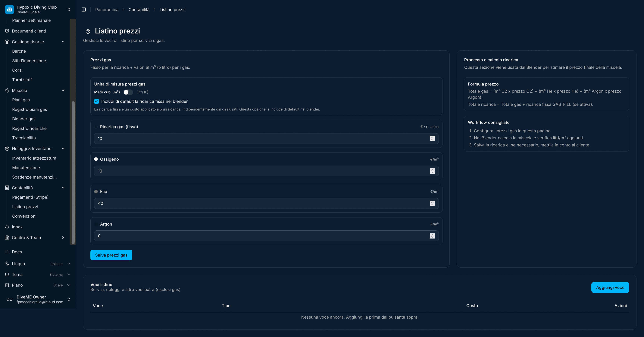Click Contabilità breadcrumb link

click(139, 10)
